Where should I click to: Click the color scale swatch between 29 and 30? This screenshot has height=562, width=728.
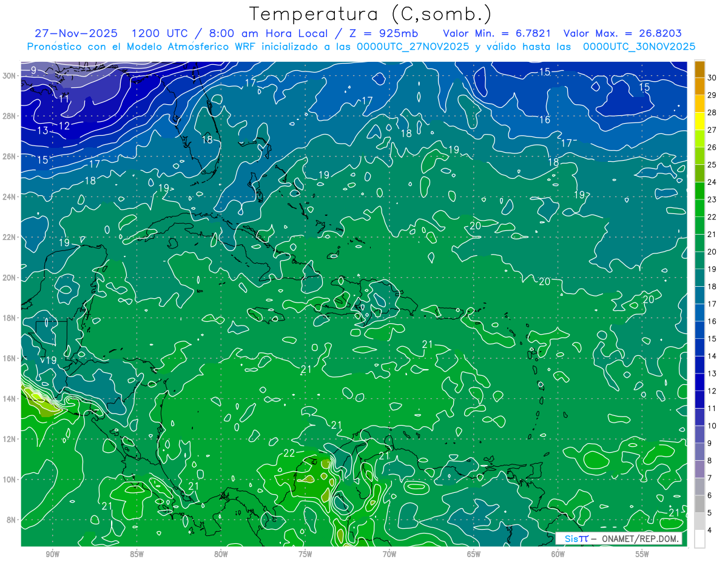coord(699,86)
